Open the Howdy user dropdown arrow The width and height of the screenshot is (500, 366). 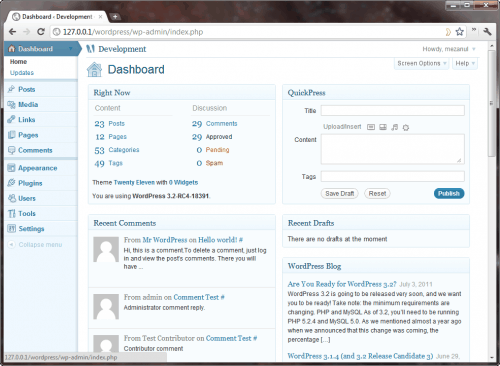click(474, 49)
